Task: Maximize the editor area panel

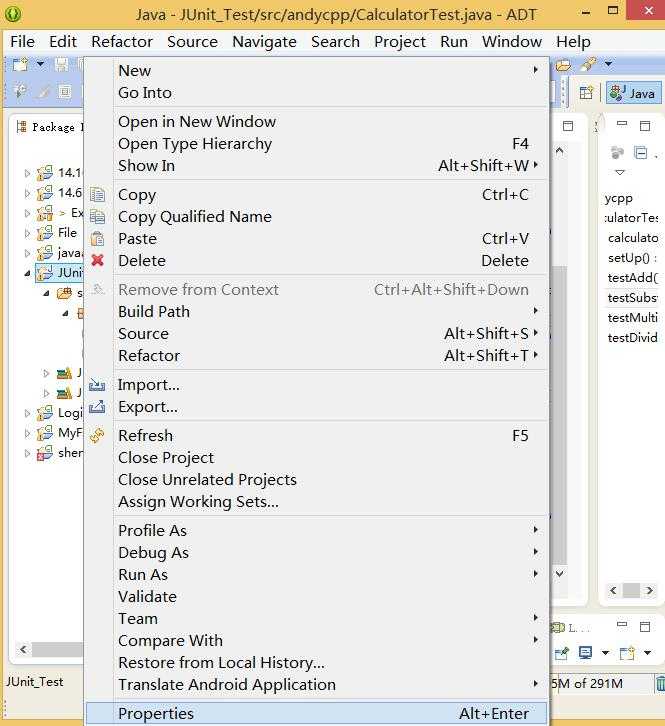Action: click(x=568, y=125)
